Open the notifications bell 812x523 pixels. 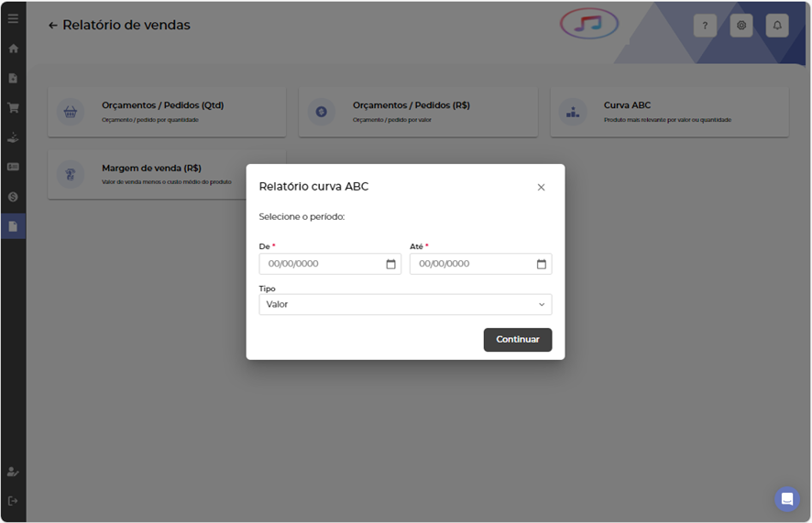(x=777, y=26)
